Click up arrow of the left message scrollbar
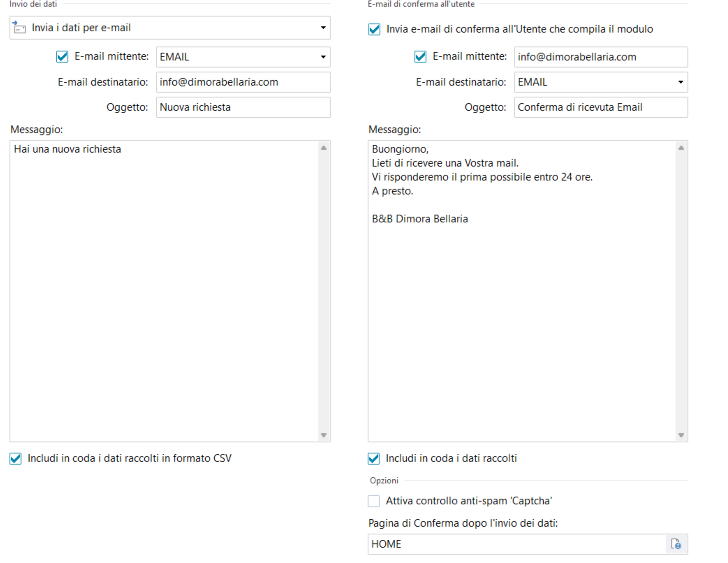This screenshot has height=563, width=728. point(324,148)
